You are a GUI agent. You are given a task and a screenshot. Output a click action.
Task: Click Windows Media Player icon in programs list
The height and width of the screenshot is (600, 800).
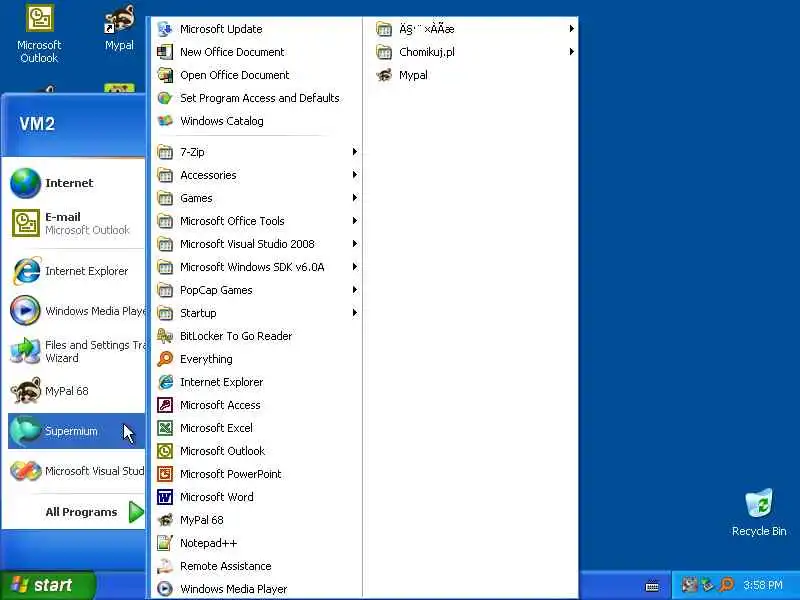[x=165, y=589]
